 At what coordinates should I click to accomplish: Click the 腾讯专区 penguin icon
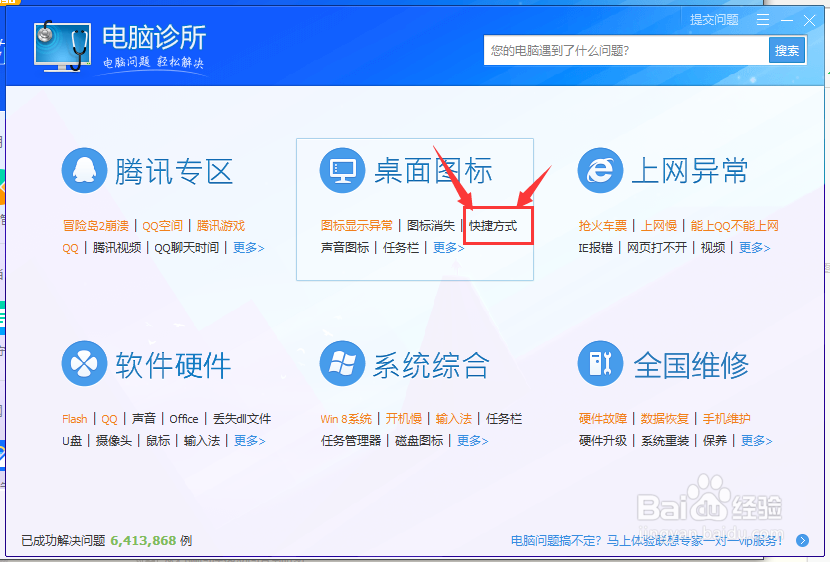click(x=84, y=170)
